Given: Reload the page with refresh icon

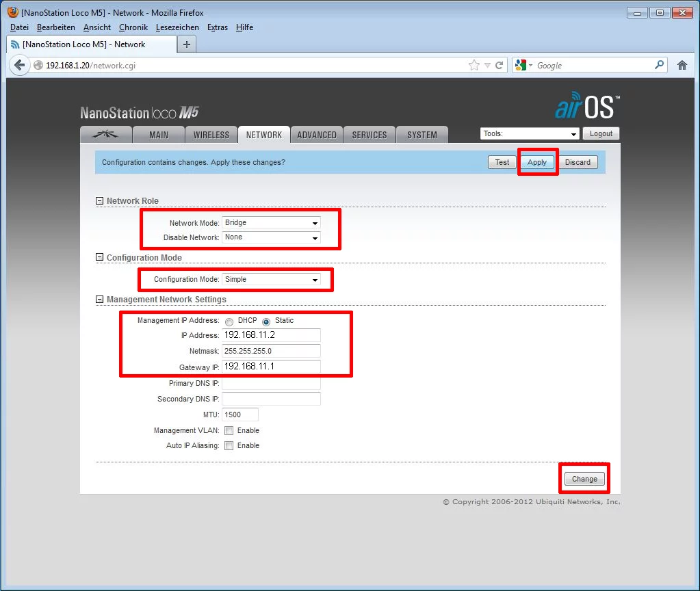Looking at the screenshot, I should coord(499,65).
